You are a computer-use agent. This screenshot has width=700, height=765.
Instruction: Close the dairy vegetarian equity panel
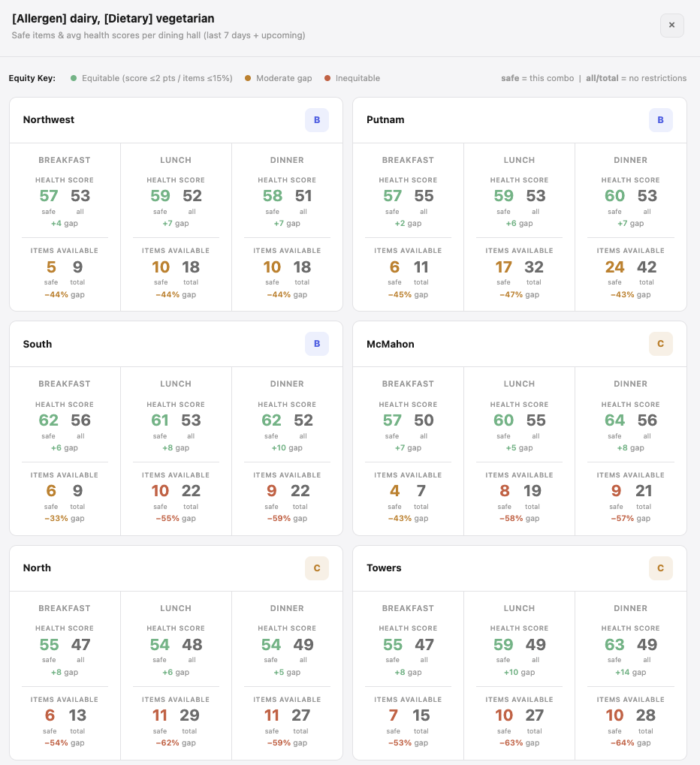[671, 25]
